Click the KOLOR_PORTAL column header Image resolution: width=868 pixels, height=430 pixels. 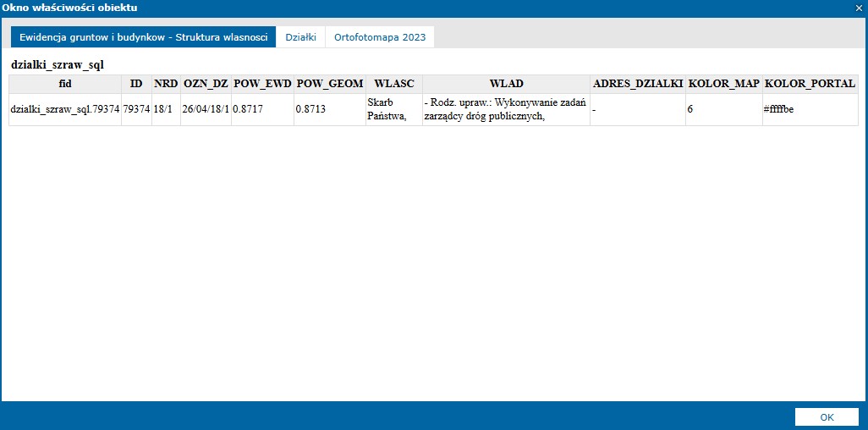coord(810,84)
